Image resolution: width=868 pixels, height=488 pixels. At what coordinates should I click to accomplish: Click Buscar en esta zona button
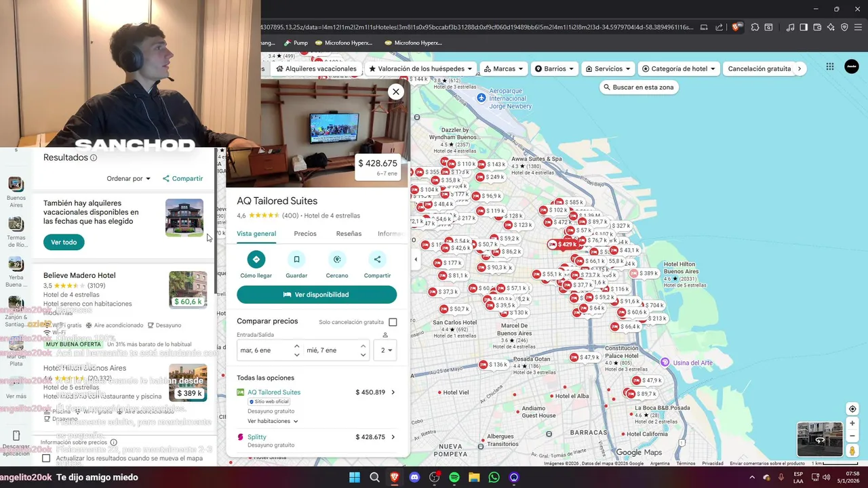tap(639, 87)
